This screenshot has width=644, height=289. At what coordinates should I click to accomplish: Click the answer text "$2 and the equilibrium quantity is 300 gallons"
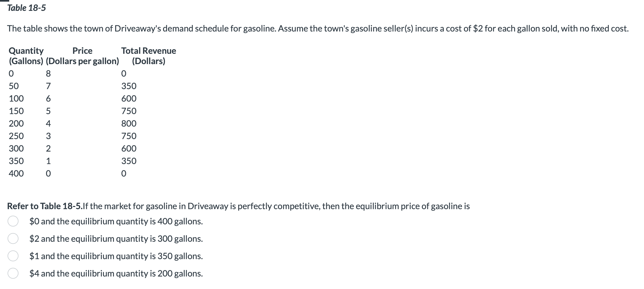point(116,239)
